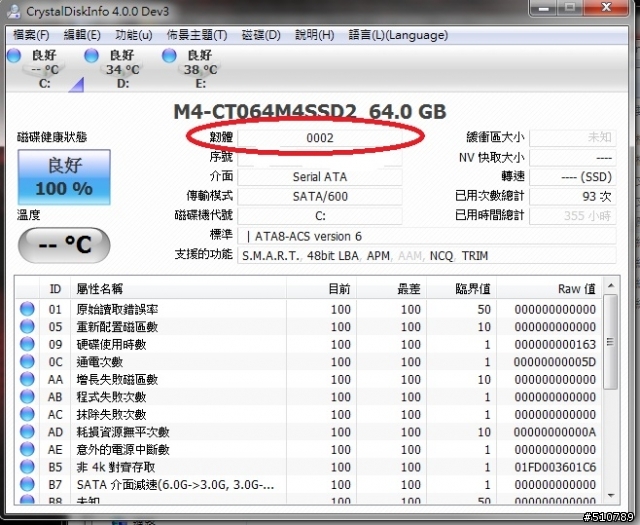Image resolution: width=640 pixels, height=525 pixels.
Task: Select the 程式失敗次數 attribute name
Action: (111, 397)
